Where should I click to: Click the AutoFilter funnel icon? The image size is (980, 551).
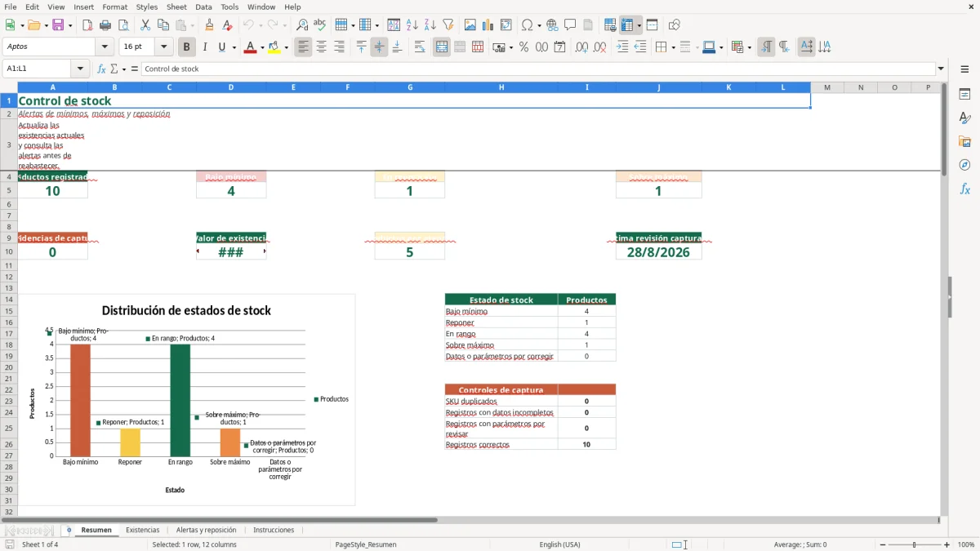[x=448, y=25]
